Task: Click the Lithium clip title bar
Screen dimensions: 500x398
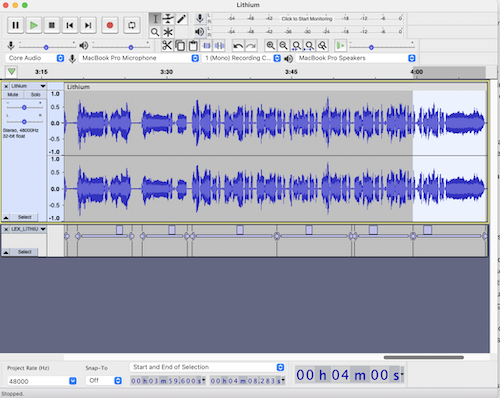Action: 275,87
